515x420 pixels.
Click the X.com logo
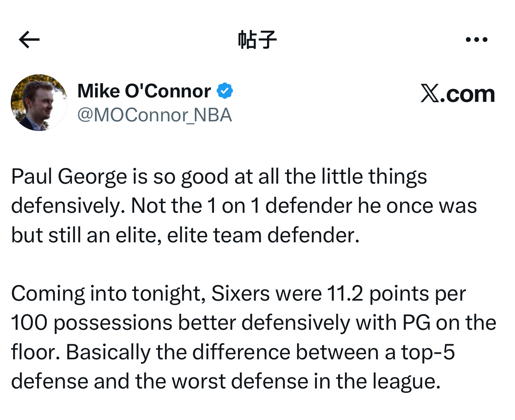coord(458,93)
